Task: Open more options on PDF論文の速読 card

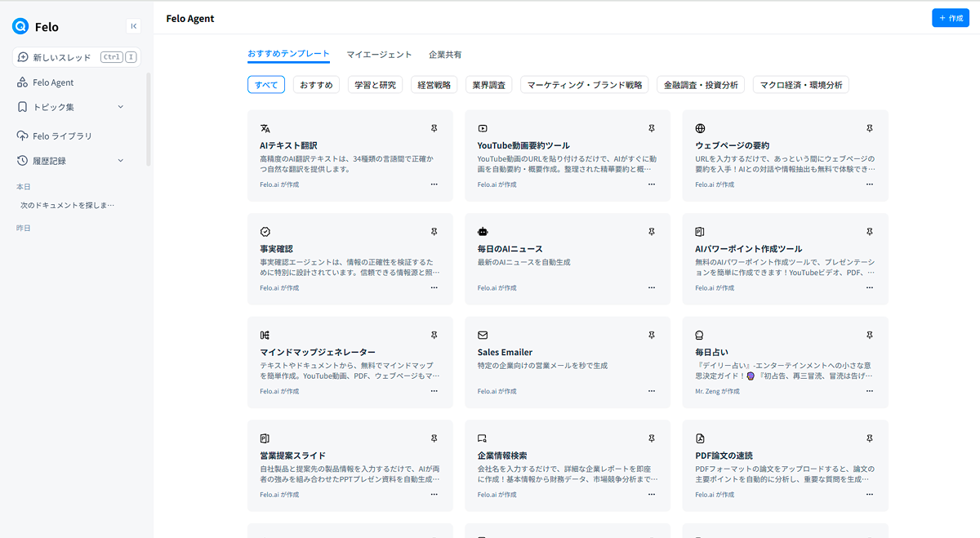Action: pos(870,495)
